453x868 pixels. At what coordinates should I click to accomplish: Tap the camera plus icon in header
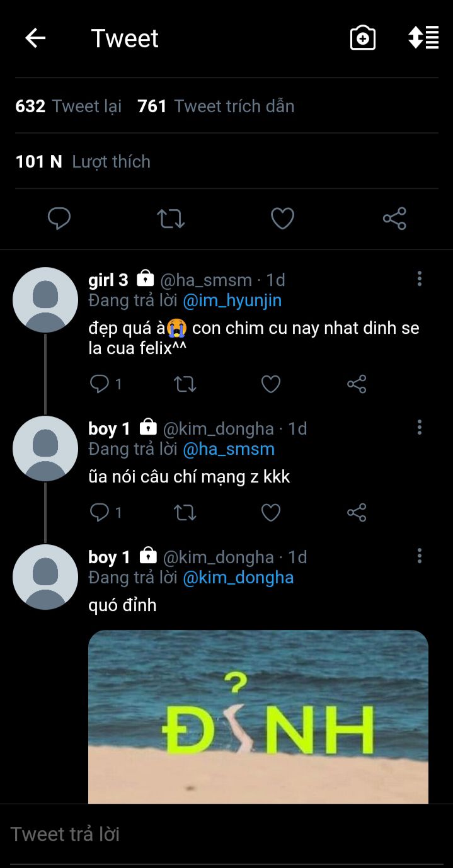[x=363, y=38]
